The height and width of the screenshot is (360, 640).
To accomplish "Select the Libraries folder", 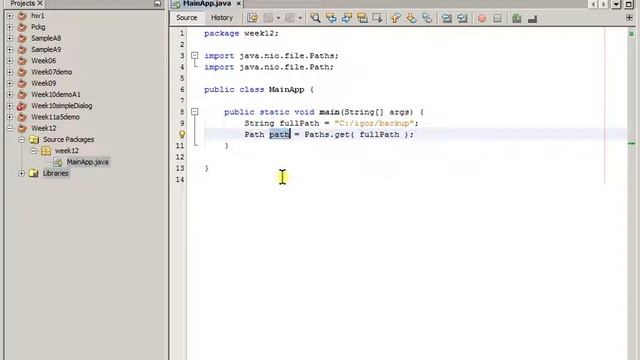I will point(56,173).
